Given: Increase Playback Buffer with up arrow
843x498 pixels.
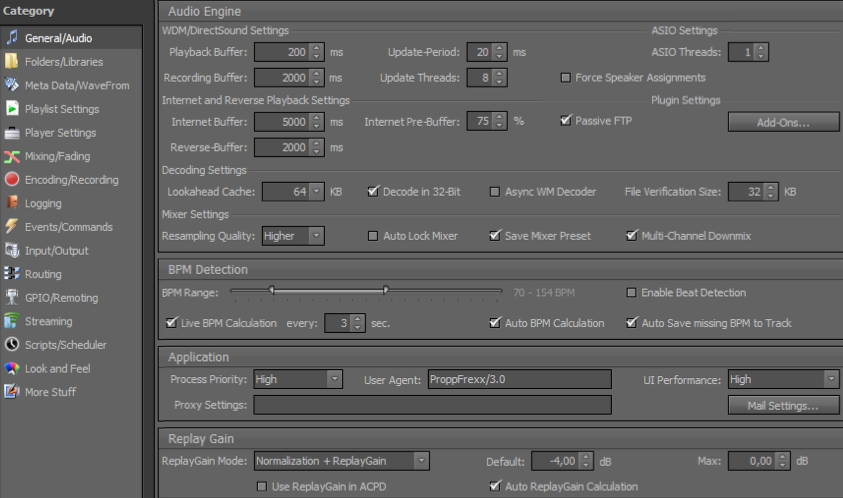Looking at the screenshot, I should coord(317,48).
